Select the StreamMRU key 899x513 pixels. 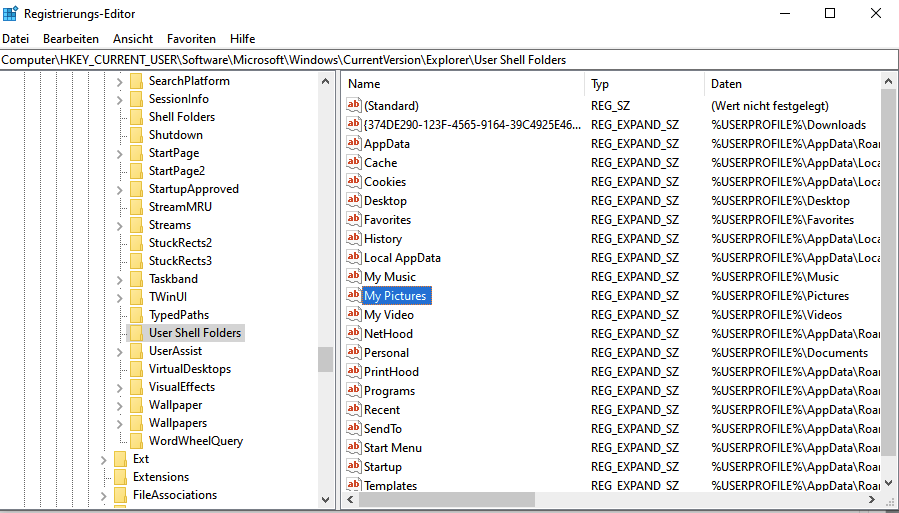180,207
